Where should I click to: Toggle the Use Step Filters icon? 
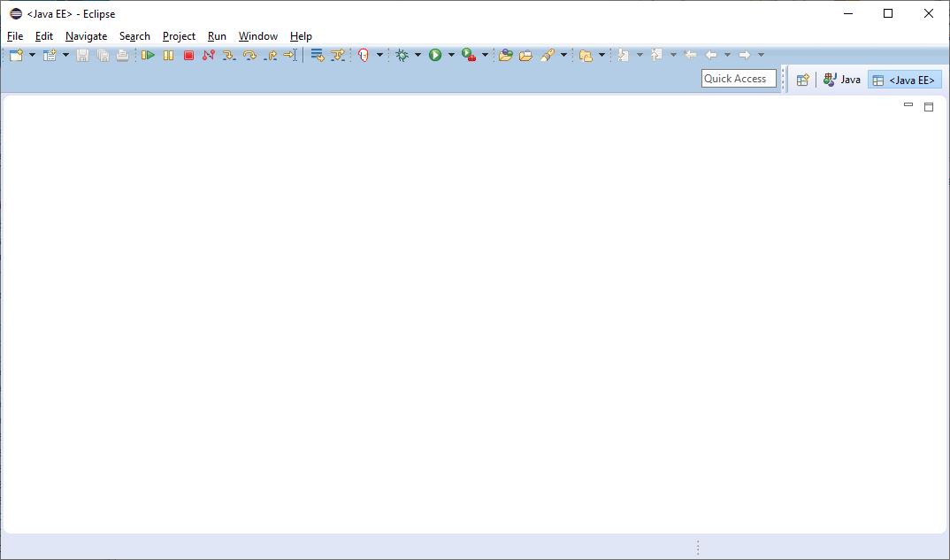coord(338,55)
